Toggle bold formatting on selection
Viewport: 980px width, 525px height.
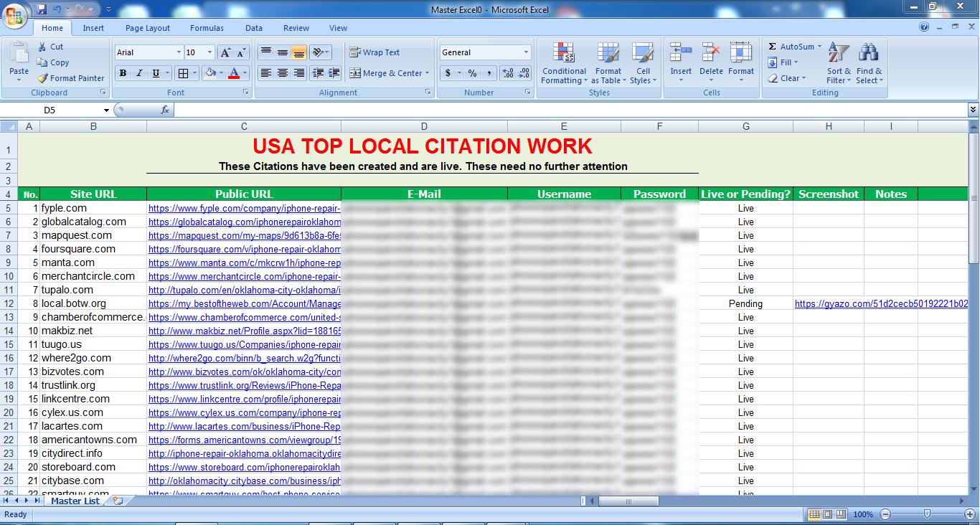[x=122, y=73]
